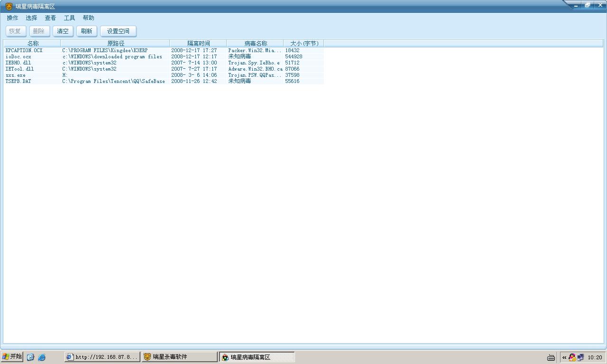Click the quarantine time 2007- 7-14 13:00
The height and width of the screenshot is (364, 607).
(x=194, y=63)
